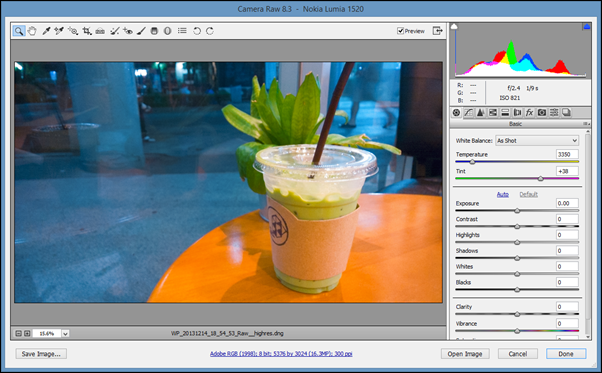Click the Save Image... button
The width and height of the screenshot is (602, 373).
coord(41,354)
